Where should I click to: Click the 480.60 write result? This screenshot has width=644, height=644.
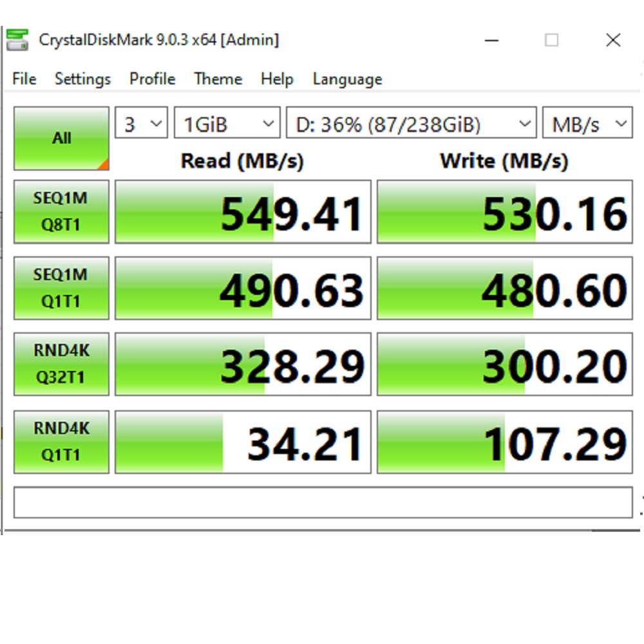point(505,288)
